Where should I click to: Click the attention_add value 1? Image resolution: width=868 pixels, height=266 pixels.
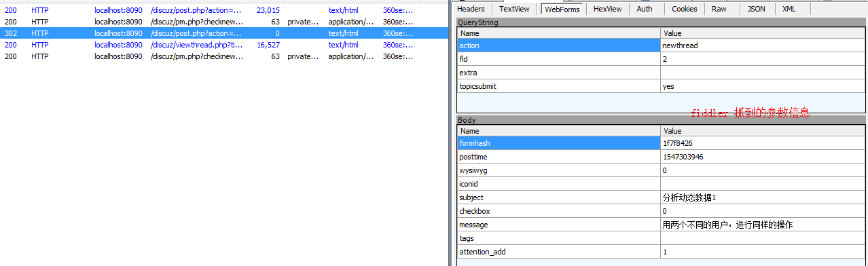(x=763, y=252)
